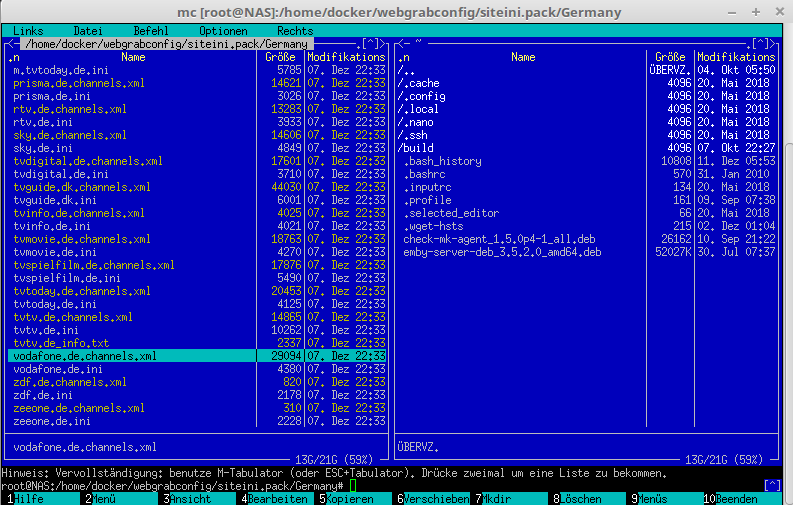793x505 pixels.
Task: Open the Optionen menu
Action: (223, 31)
